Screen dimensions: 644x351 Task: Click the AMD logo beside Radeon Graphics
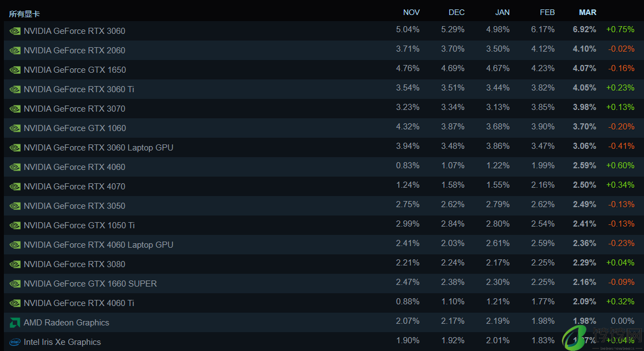coord(15,323)
